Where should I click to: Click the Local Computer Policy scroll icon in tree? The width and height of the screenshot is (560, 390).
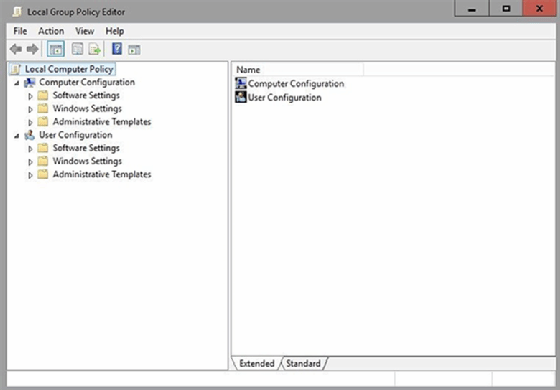[x=16, y=69]
